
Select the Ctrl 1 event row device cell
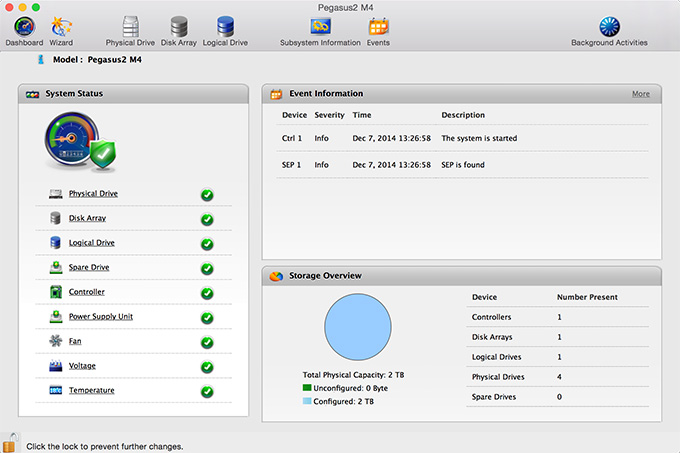292,138
